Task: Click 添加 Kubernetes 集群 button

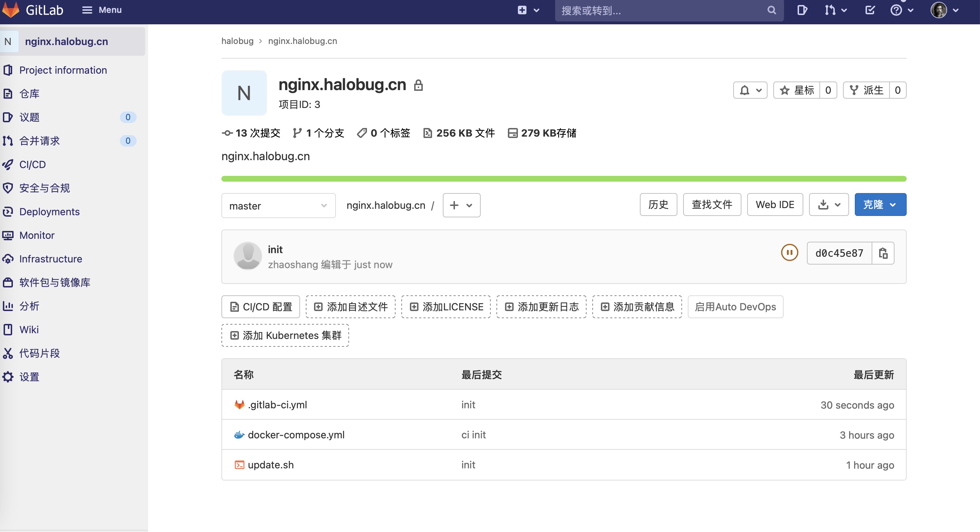Action: coord(285,335)
